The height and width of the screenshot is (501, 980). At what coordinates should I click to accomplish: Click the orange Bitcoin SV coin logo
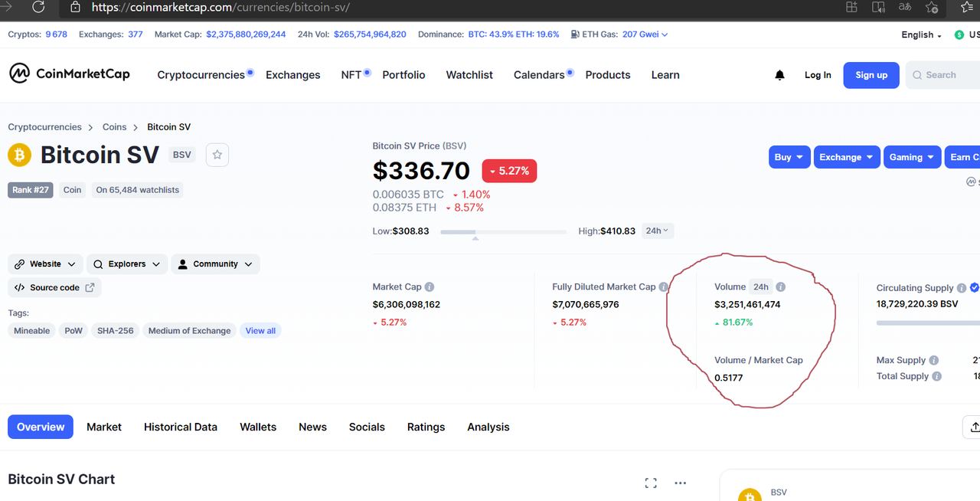coord(18,156)
